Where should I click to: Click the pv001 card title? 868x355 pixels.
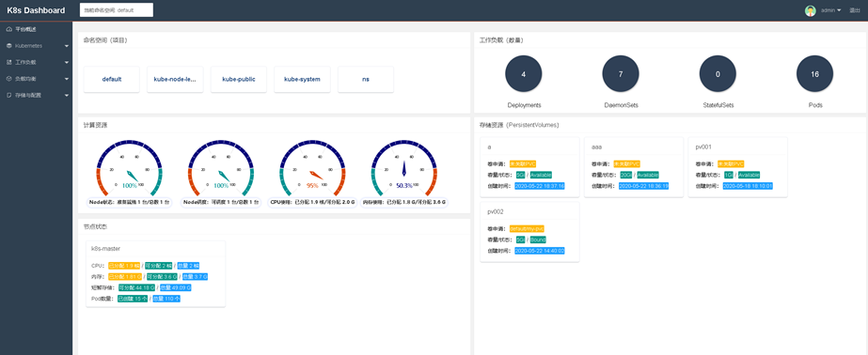[703, 147]
